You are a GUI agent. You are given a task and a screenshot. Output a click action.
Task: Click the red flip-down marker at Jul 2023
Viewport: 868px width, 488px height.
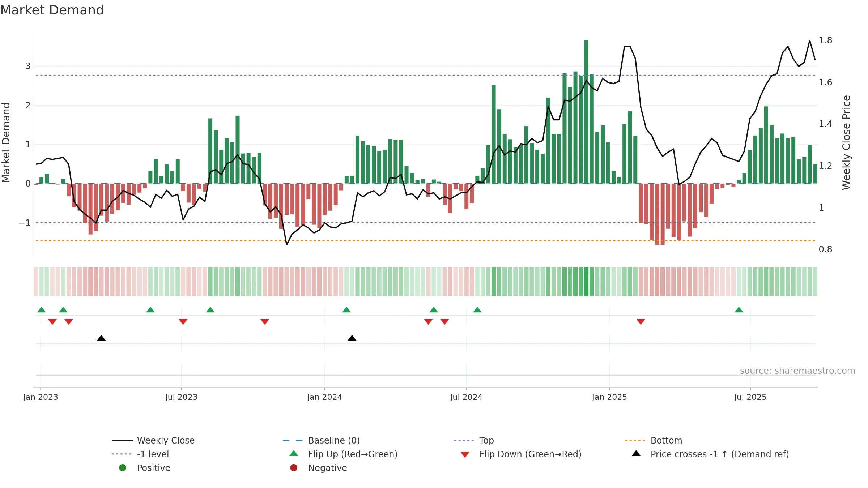click(183, 321)
